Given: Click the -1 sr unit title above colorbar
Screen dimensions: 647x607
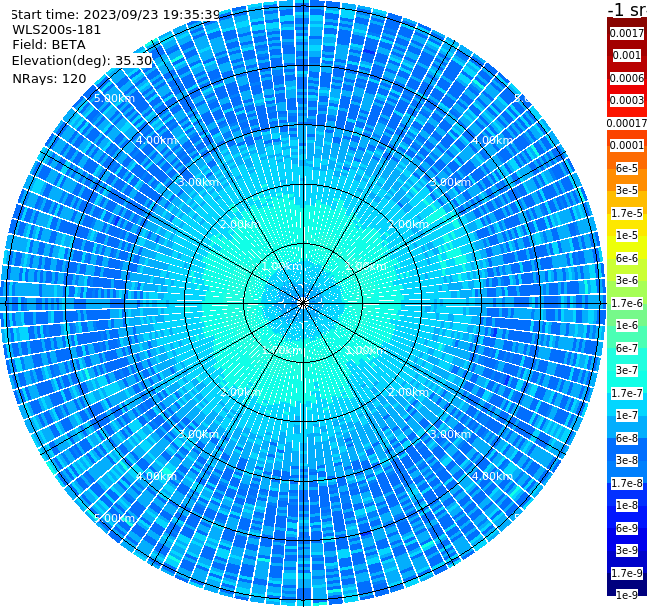Looking at the screenshot, I should pos(627,10).
